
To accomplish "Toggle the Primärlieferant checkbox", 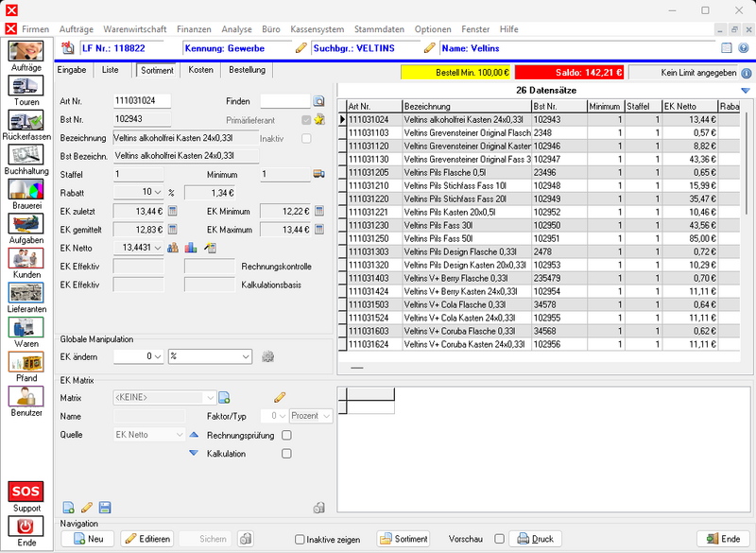I will point(306,119).
